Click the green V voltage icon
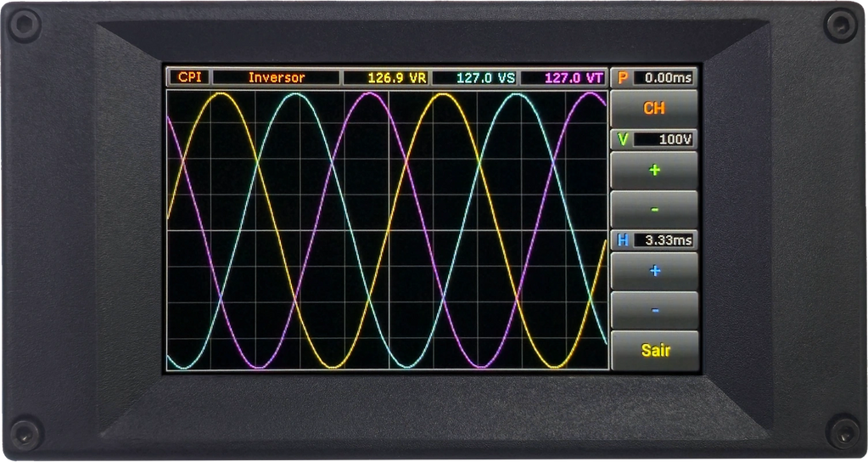868x462 pixels. click(x=622, y=139)
